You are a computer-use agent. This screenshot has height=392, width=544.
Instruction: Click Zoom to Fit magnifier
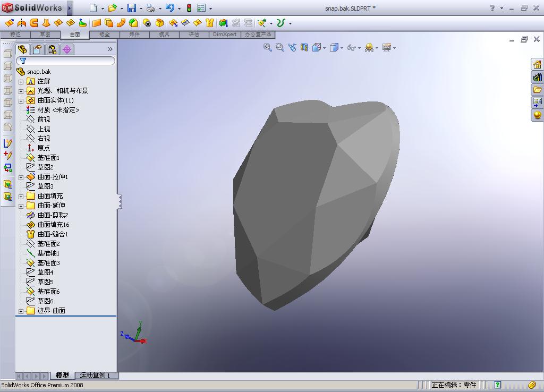pos(268,47)
